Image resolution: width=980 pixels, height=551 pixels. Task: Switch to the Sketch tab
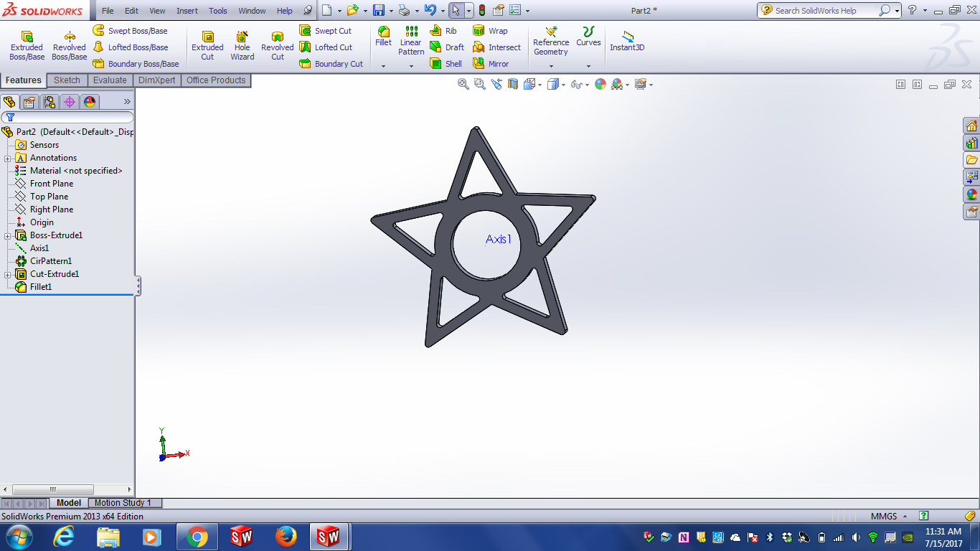click(x=67, y=80)
